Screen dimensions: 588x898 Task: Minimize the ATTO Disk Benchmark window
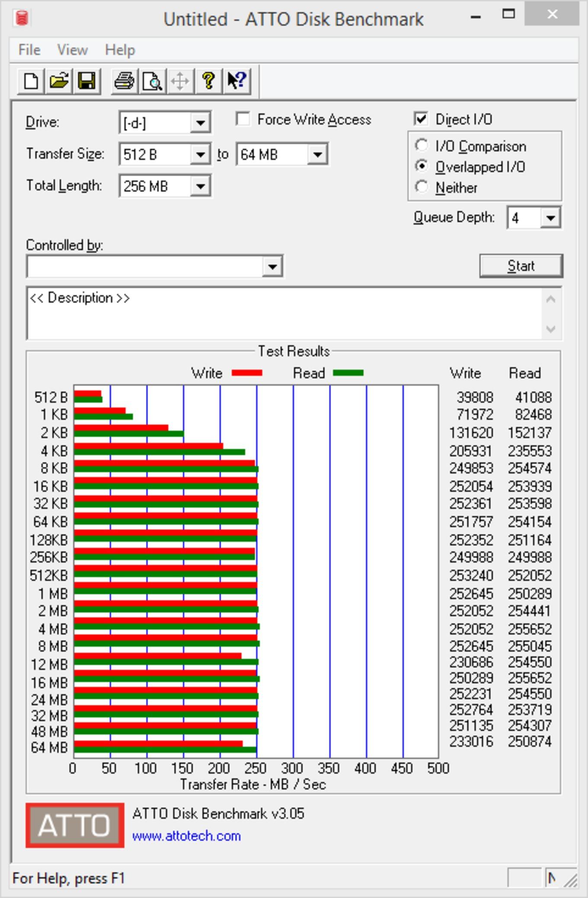point(476,17)
